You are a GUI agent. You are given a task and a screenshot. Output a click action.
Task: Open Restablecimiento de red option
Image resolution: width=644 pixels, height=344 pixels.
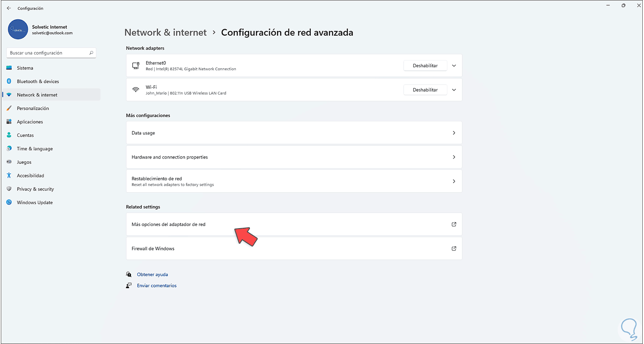[294, 181]
